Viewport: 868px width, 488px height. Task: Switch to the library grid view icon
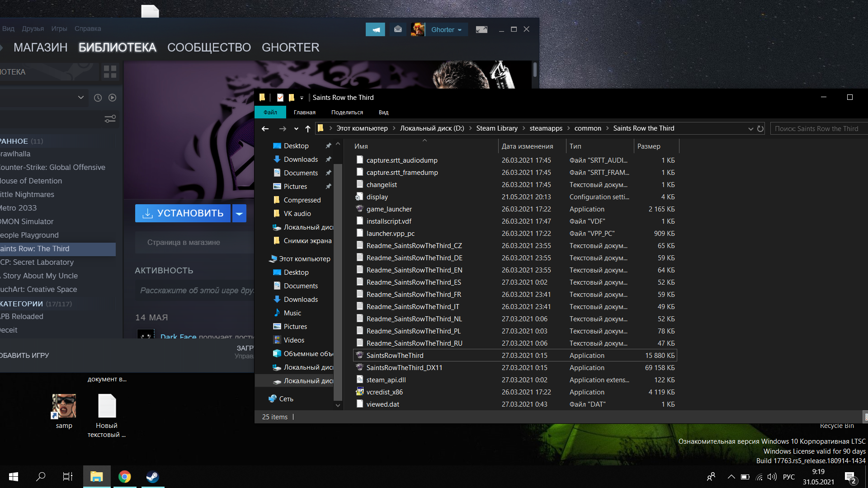[110, 72]
